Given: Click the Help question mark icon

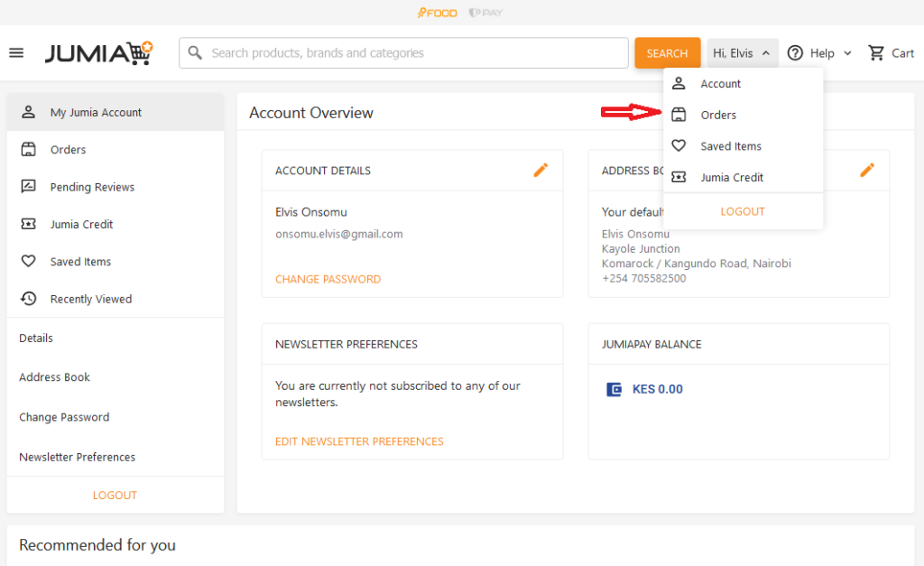Looking at the screenshot, I should pos(796,53).
